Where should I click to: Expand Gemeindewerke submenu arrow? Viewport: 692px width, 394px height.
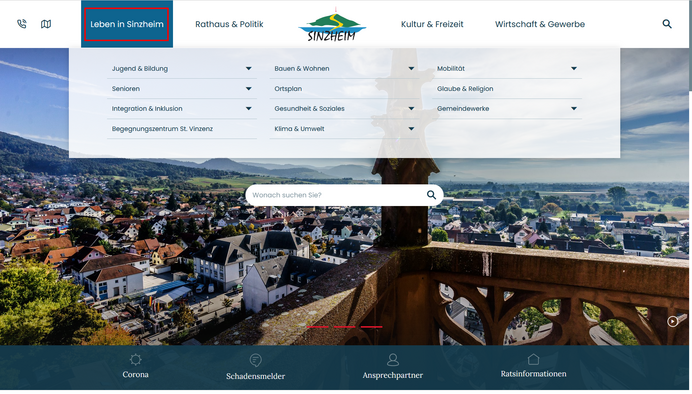[x=574, y=109]
